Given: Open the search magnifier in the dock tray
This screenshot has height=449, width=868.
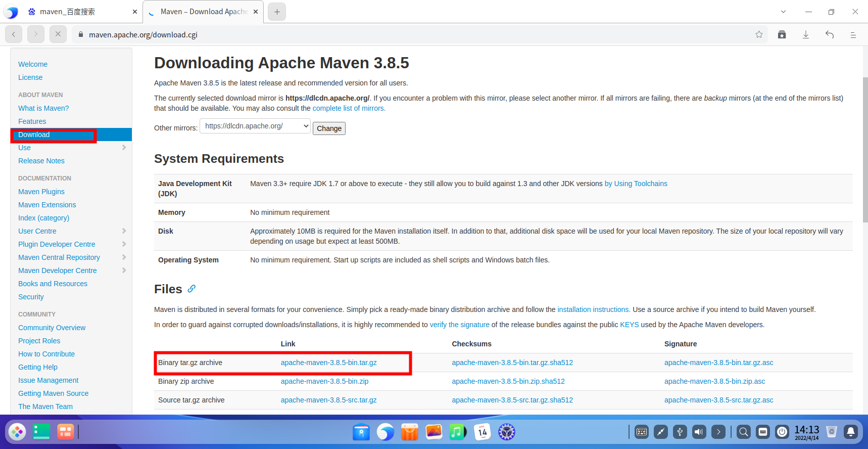Looking at the screenshot, I should pos(744,432).
